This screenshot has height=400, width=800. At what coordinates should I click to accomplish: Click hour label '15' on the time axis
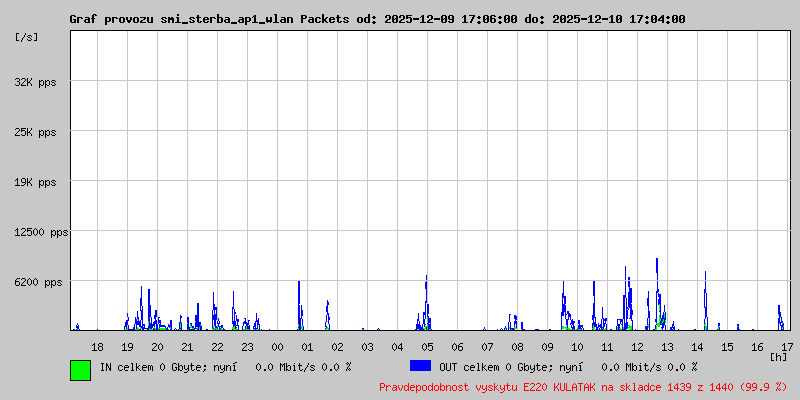pyautogui.click(x=727, y=347)
